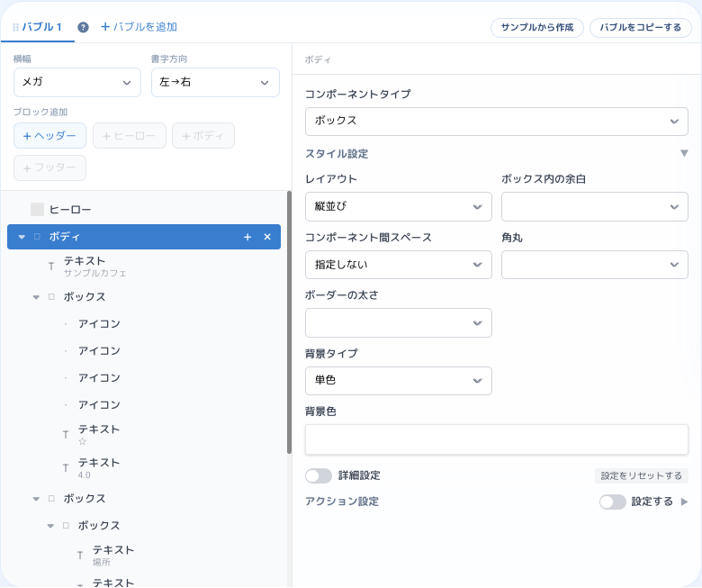Screen dimensions: 702x588
Task: Click the plus icon on the ボディ row
Action: [x=247, y=237]
